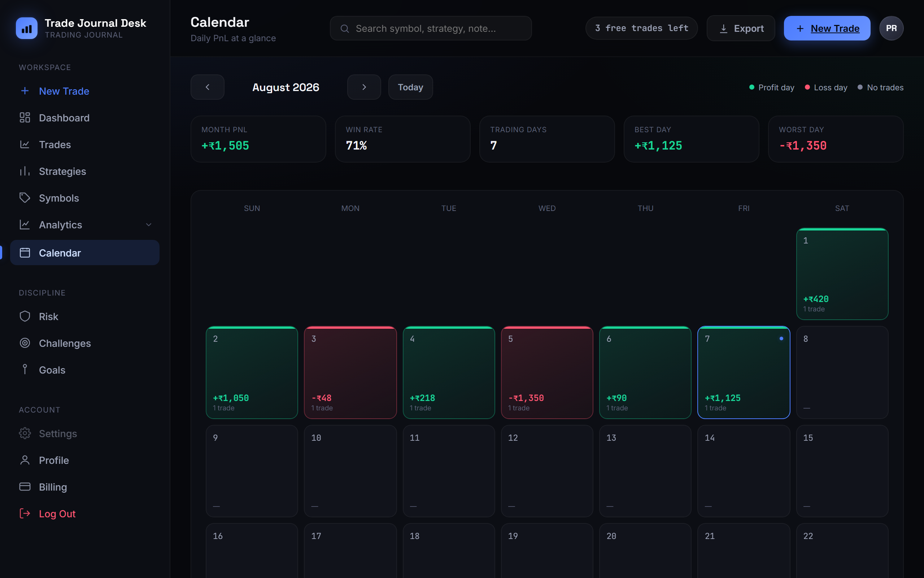924x578 pixels.
Task: Select August 3 loss cell -₹48
Action: click(x=350, y=372)
